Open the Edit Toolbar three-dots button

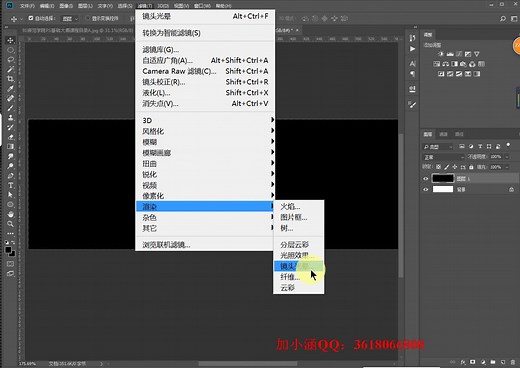coord(11,234)
